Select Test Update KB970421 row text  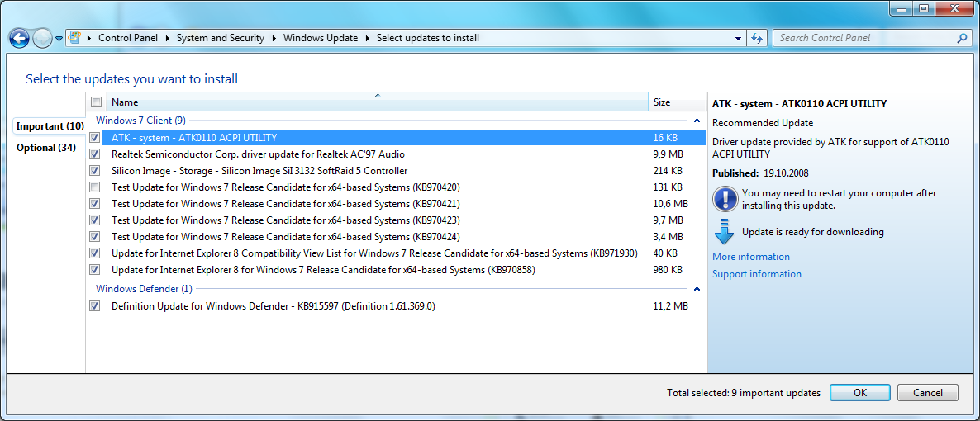[286, 204]
